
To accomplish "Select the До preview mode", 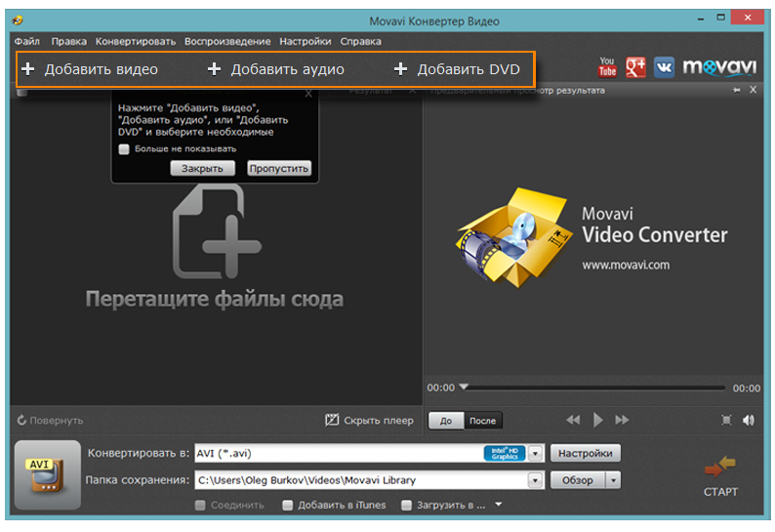I will point(446,421).
